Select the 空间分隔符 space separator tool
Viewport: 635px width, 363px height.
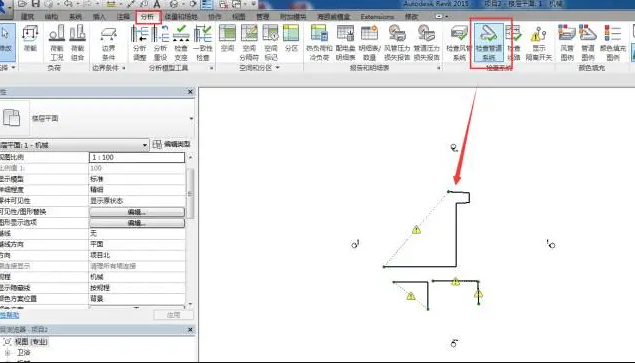(x=249, y=43)
